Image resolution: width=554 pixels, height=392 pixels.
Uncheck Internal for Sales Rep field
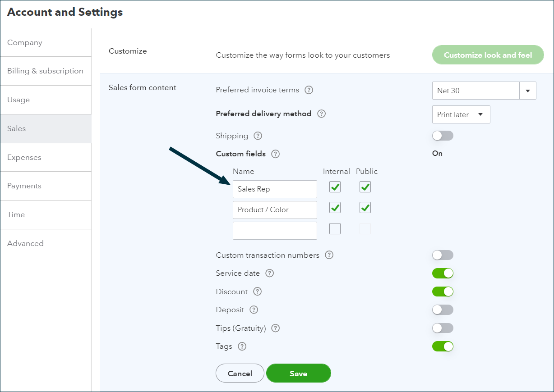point(335,187)
